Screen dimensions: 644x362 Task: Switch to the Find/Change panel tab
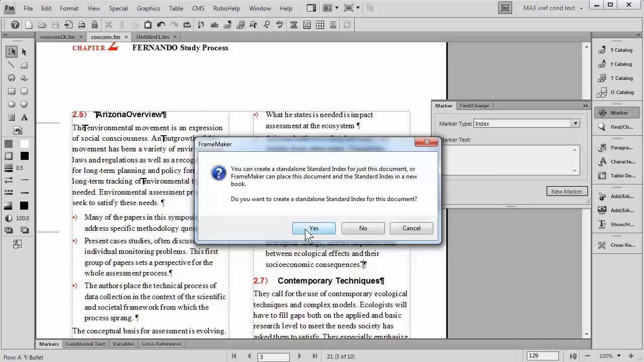tap(474, 106)
